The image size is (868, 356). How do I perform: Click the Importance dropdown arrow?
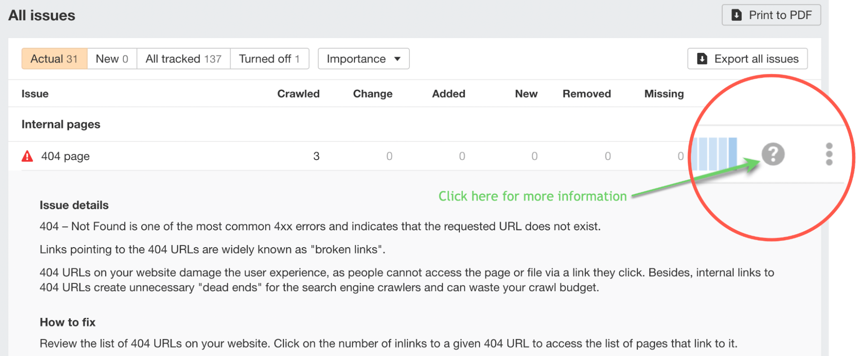[397, 59]
